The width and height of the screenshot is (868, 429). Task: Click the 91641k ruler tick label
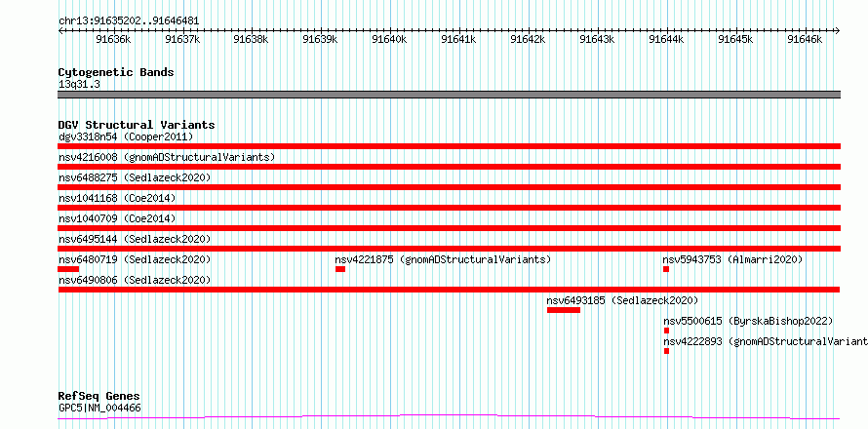pos(459,40)
